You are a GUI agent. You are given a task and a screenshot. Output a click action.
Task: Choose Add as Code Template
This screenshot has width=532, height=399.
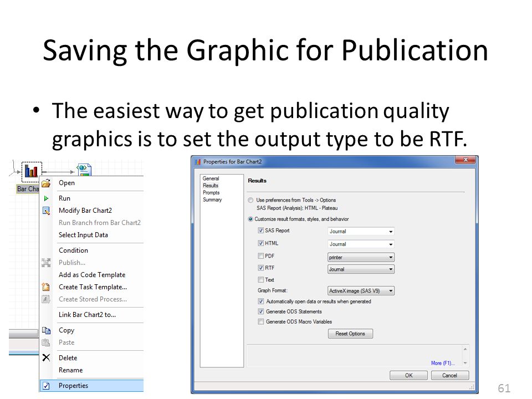tap(91, 275)
